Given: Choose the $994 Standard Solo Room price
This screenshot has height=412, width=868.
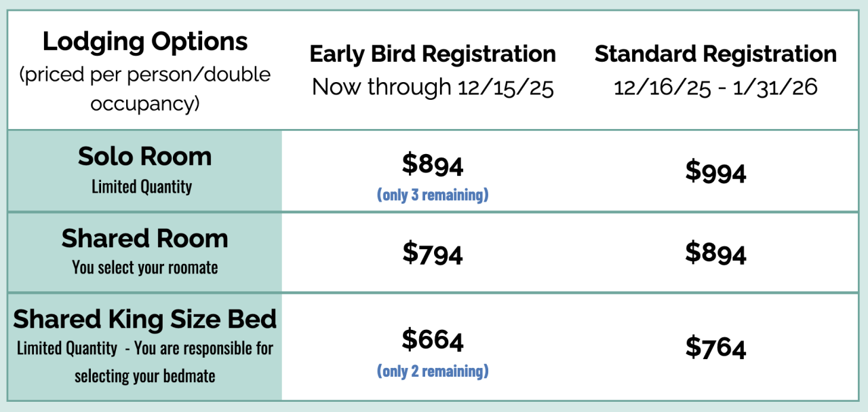Looking at the screenshot, I should 715,172.
